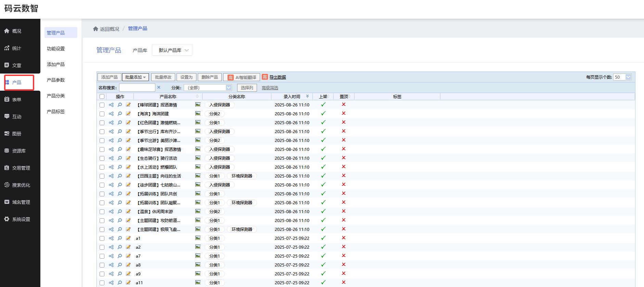Click share icon for 【海滨】海滨团建 row
The height and width of the screenshot is (287, 644).
[x=111, y=114]
